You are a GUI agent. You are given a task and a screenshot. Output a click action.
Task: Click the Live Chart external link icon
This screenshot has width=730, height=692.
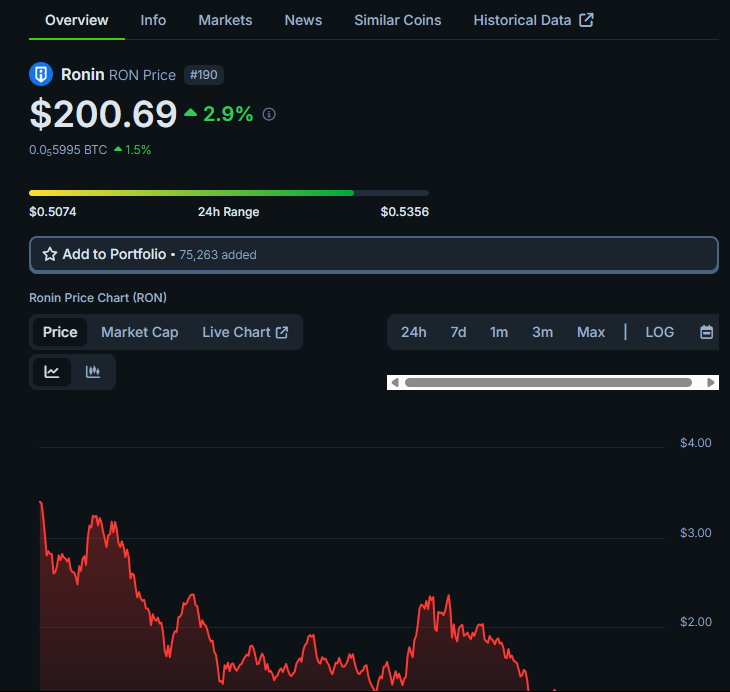click(282, 332)
